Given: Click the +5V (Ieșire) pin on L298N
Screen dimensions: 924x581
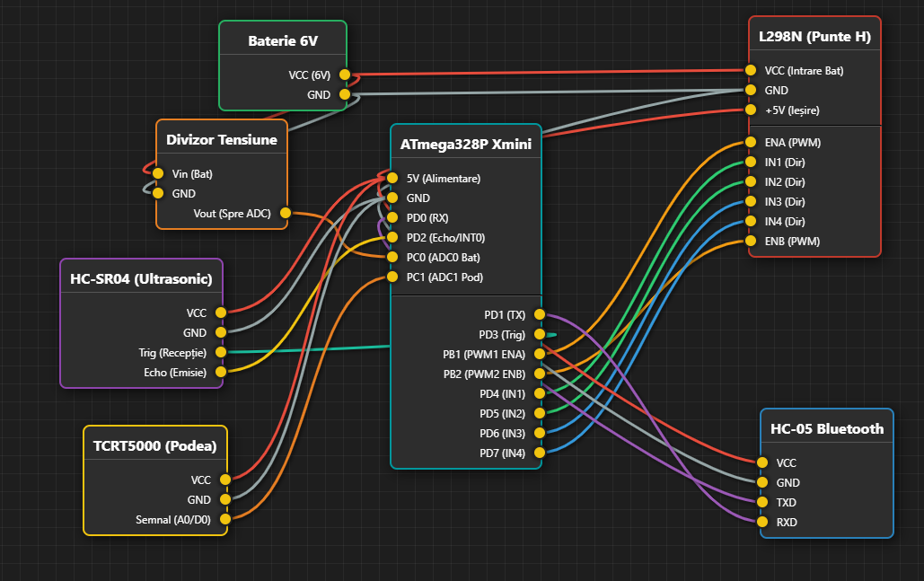Looking at the screenshot, I should pyautogui.click(x=750, y=110).
